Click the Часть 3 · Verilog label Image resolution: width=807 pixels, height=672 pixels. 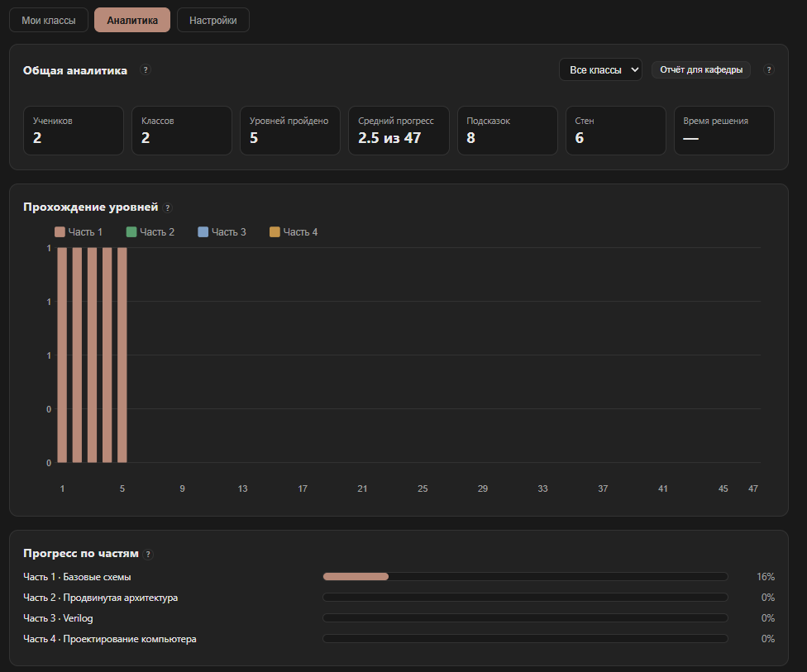pos(58,618)
